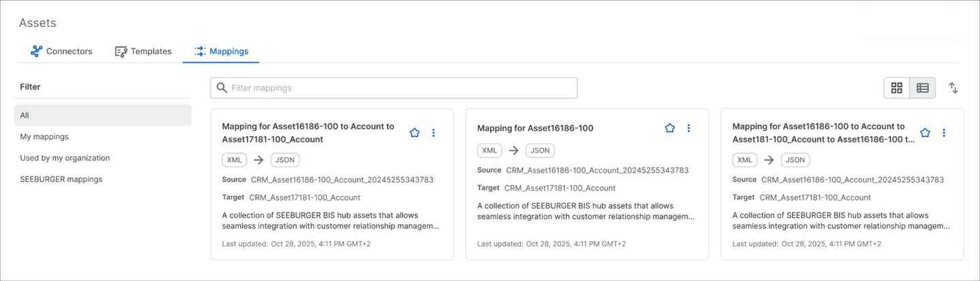Screen dimensions: 980x281
Task: Open the sort order control
Action: pos(953,88)
